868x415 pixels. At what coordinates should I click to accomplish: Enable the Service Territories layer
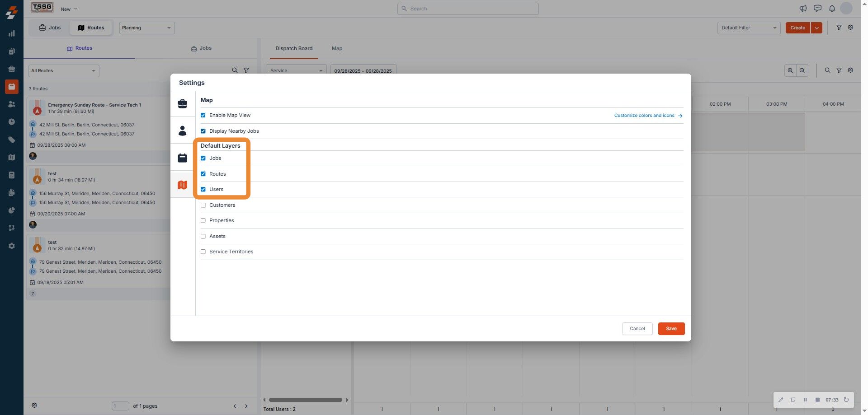click(x=203, y=252)
